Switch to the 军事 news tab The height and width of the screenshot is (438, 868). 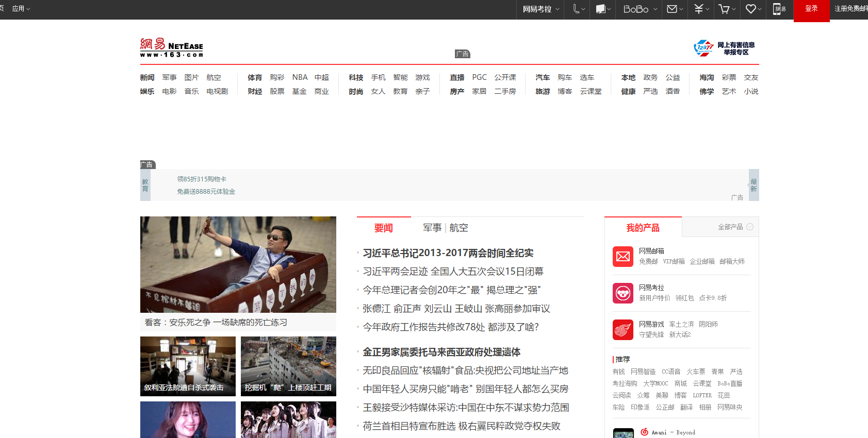(432, 228)
